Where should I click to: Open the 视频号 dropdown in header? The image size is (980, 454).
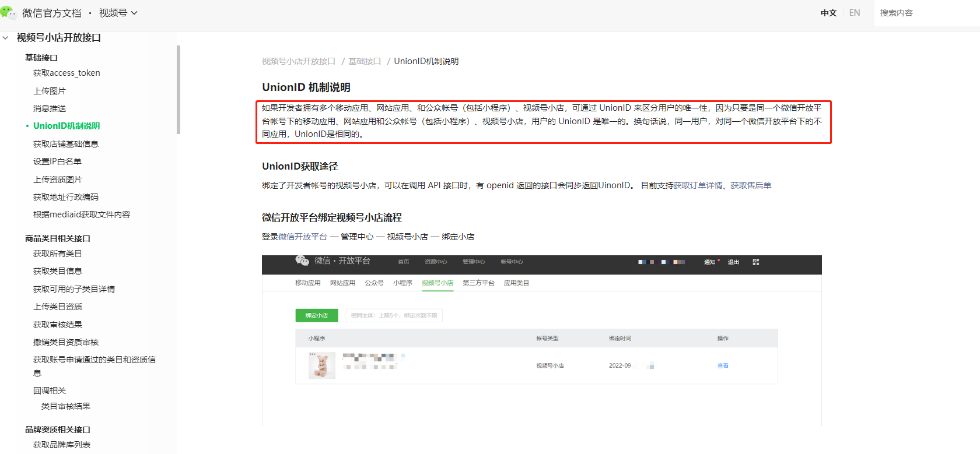tap(118, 13)
